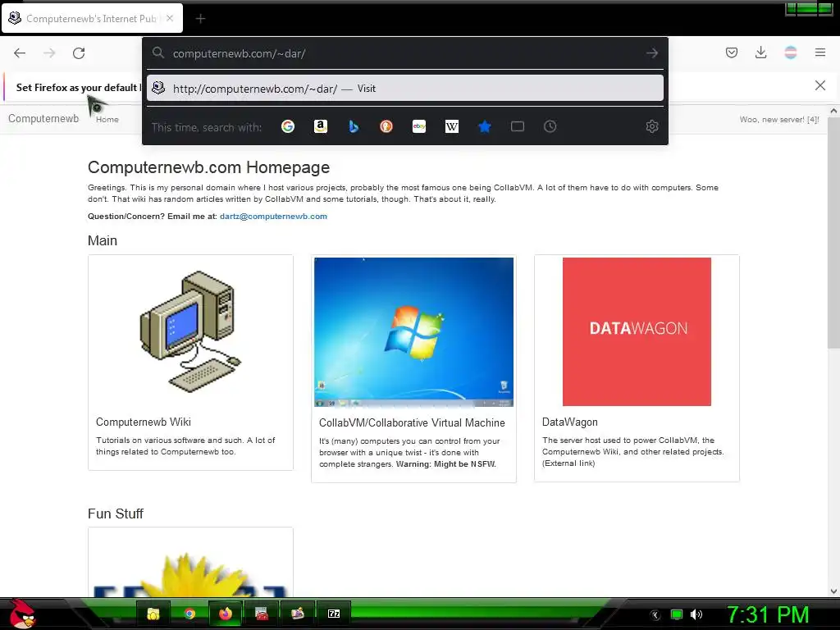This screenshot has height=630, width=840.
Task: Click the Computernewb brand link
Action: (x=43, y=118)
